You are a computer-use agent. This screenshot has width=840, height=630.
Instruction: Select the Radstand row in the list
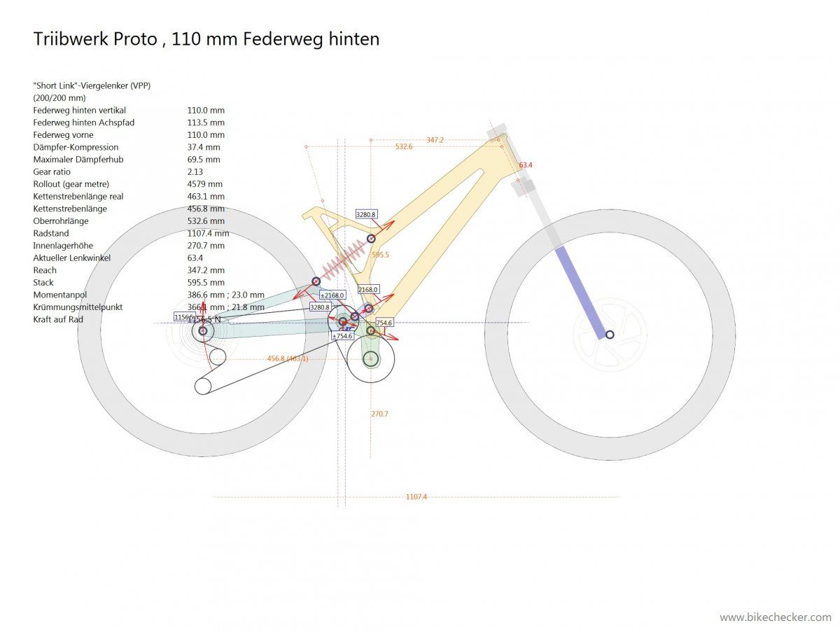pos(132,233)
